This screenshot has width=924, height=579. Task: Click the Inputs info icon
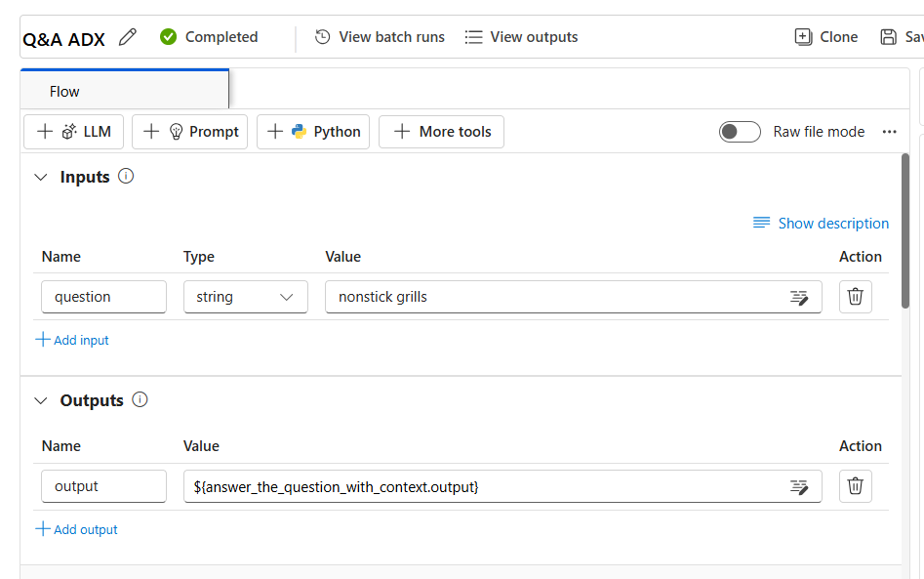[x=126, y=176]
